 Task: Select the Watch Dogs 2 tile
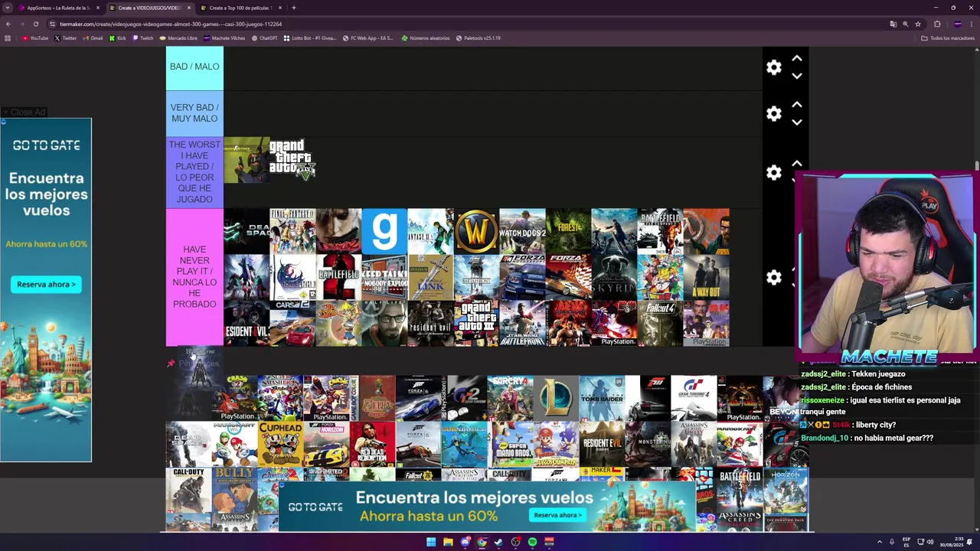[x=522, y=231]
